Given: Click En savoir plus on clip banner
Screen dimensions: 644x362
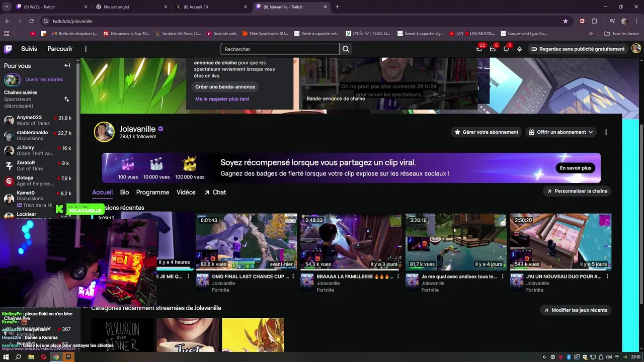Looking at the screenshot, I should click(x=575, y=168).
